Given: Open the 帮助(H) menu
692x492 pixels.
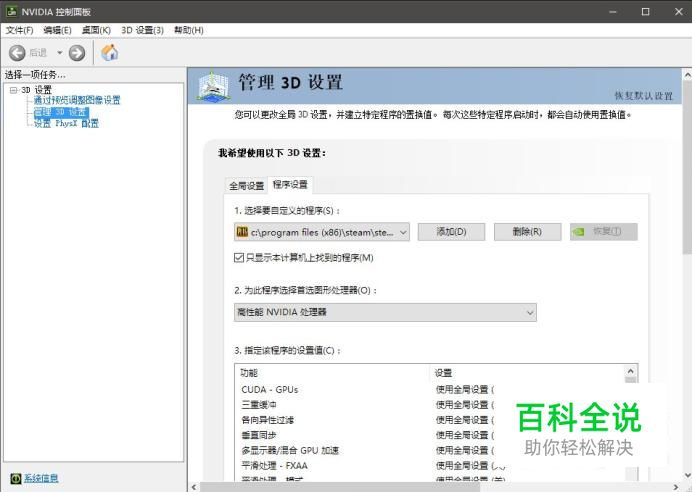Looking at the screenshot, I should [x=188, y=30].
